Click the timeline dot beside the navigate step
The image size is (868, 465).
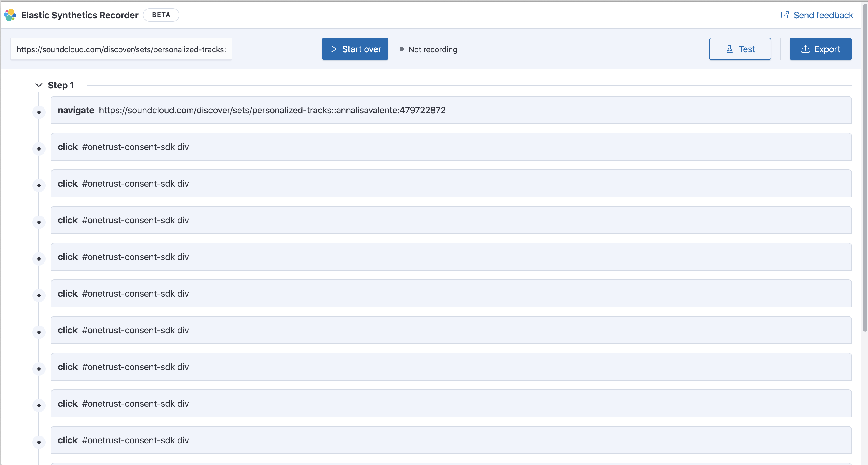(x=39, y=112)
